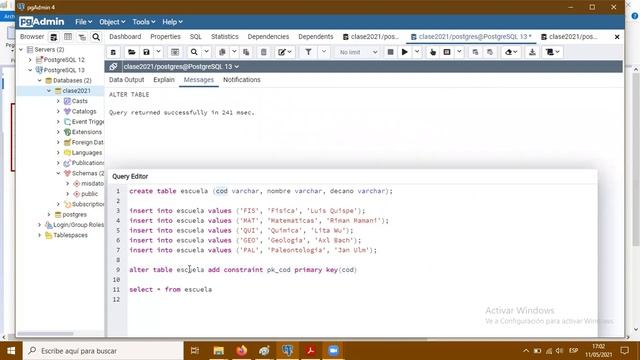Viewport: 640px width, 360px height.
Task: Collapse the PostgreSQL 13 server node
Action: [x=30, y=70]
